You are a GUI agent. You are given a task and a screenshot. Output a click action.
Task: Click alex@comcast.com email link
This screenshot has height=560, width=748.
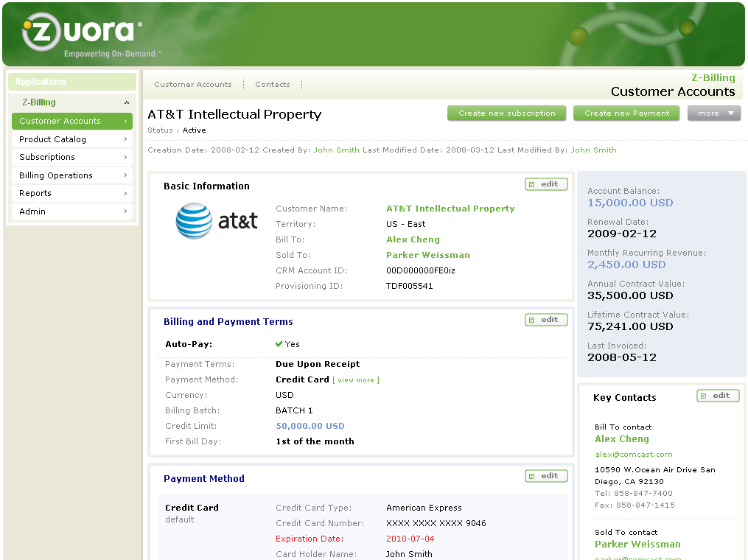(x=634, y=455)
